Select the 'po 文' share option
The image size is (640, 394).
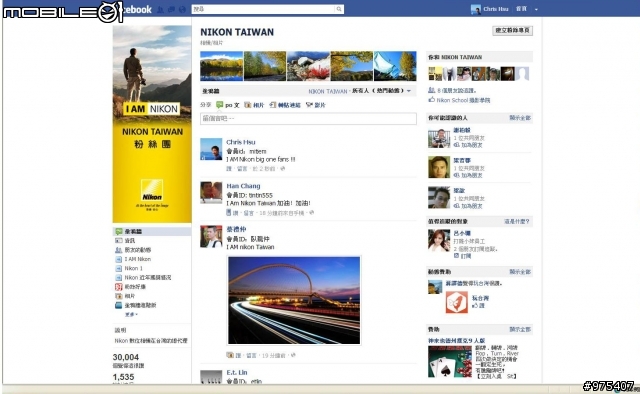coord(232,105)
